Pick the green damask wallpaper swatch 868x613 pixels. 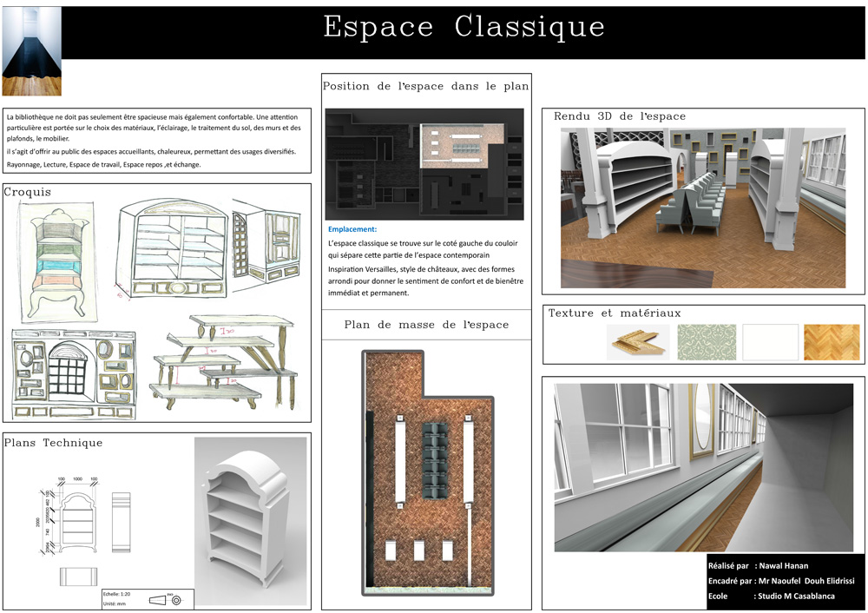point(707,342)
